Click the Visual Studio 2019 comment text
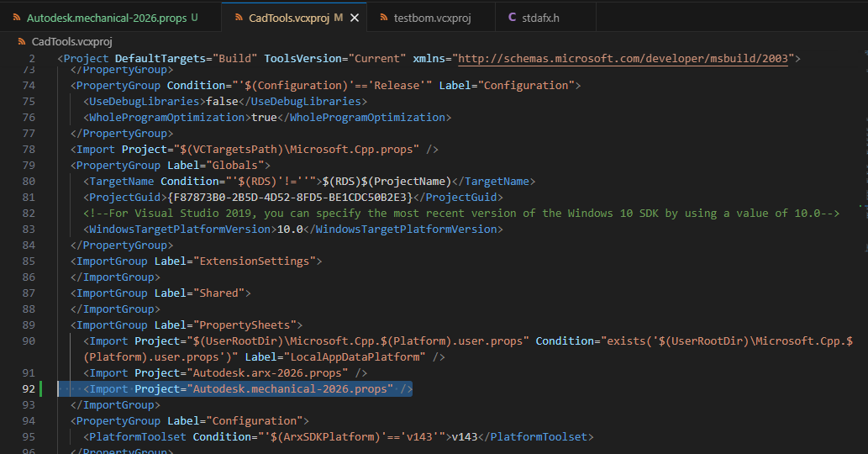 pos(462,213)
